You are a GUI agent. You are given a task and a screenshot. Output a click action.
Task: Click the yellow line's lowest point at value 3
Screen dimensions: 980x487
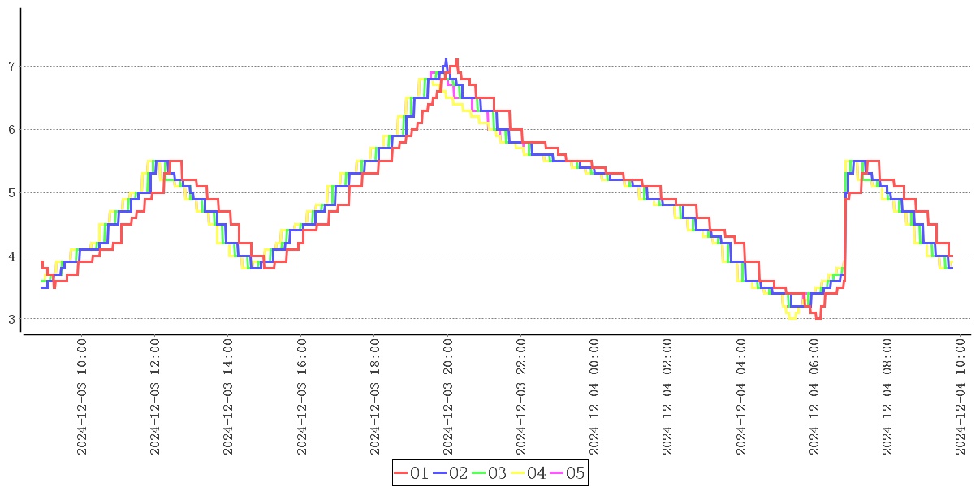pyautogui.click(x=792, y=318)
